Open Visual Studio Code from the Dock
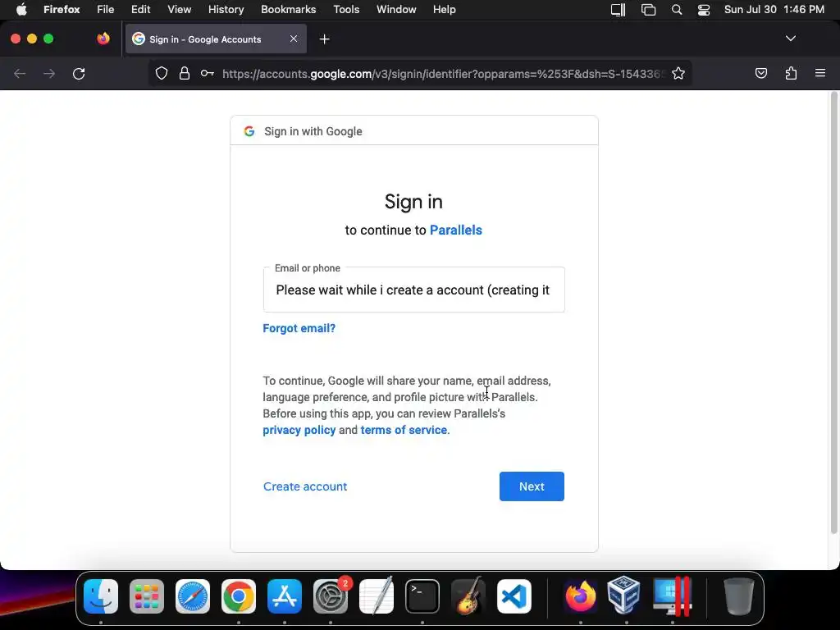The width and height of the screenshot is (840, 630). pos(514,596)
